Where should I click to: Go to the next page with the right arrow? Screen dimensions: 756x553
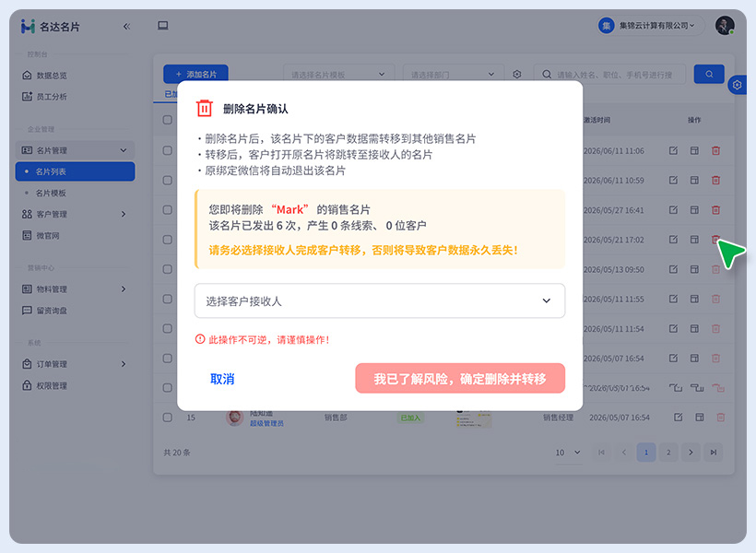[x=691, y=453]
